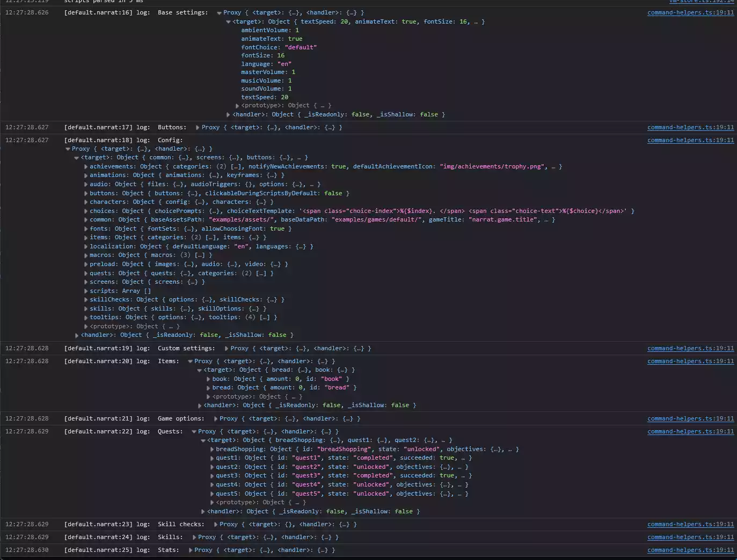
Task: Collapse the Items target object
Action: [199, 370]
